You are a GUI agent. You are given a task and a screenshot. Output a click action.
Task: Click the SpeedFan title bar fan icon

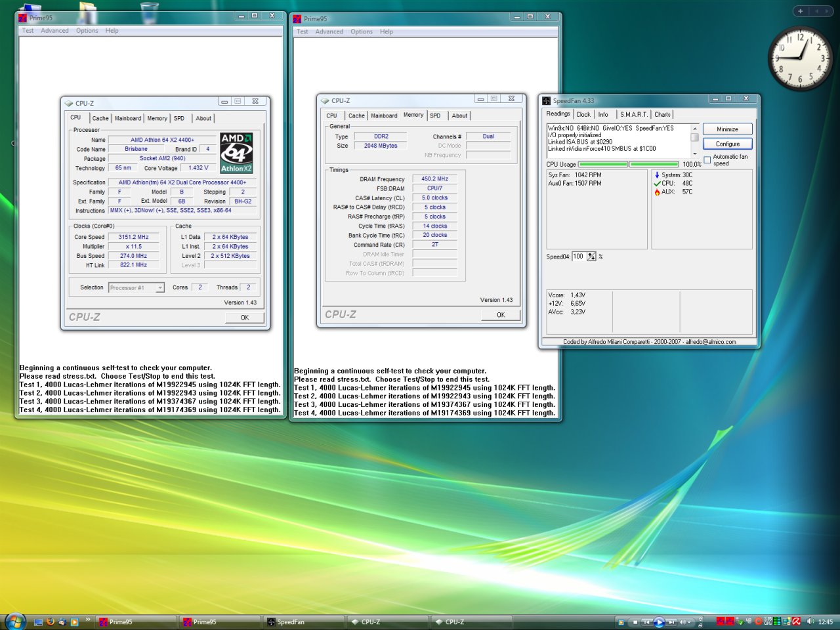(x=546, y=100)
